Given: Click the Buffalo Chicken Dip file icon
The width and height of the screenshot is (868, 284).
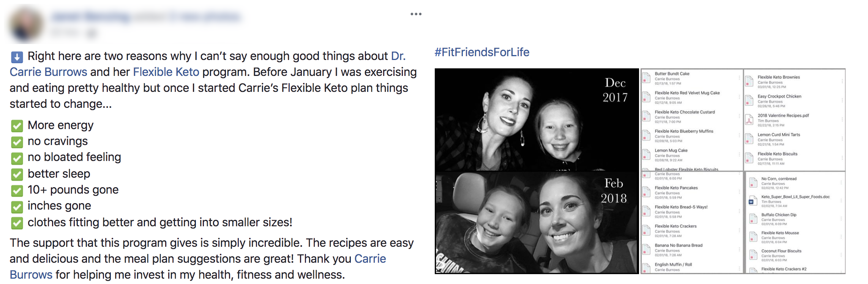Looking at the screenshot, I should (x=753, y=219).
